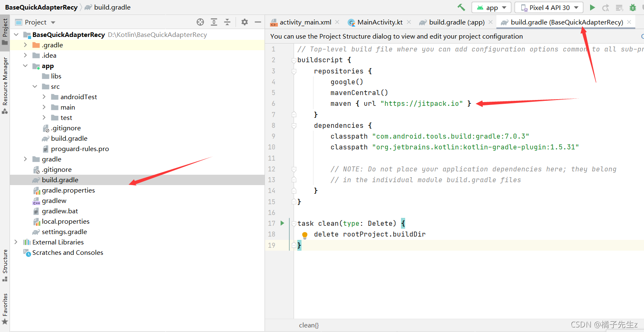Close the build.gradle (:app) tab
The image size is (644, 332).
(x=491, y=22)
